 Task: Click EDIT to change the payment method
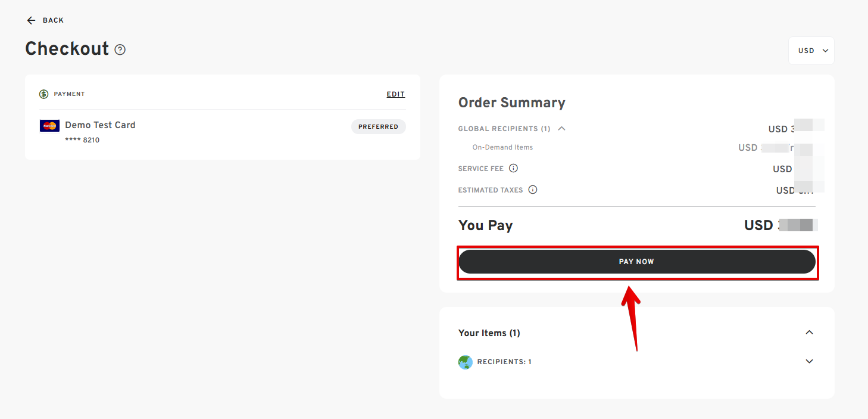(395, 94)
